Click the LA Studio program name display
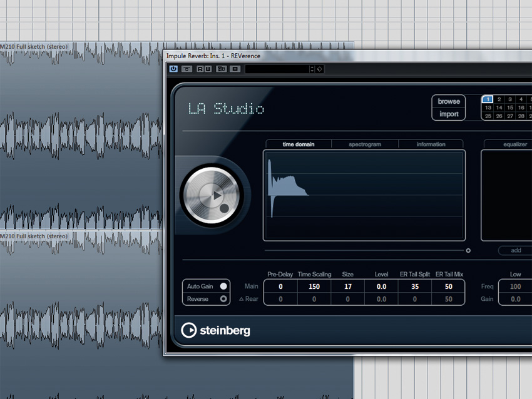 click(226, 108)
